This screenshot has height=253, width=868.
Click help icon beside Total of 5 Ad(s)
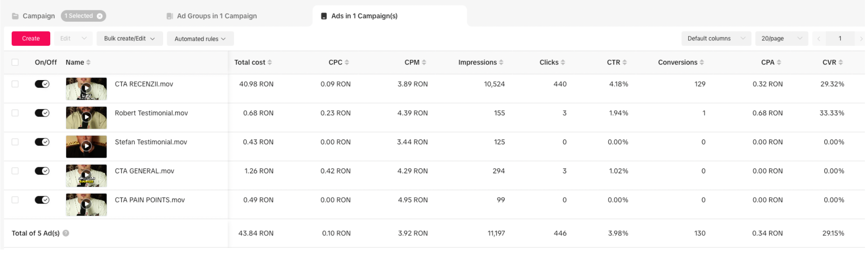[66, 234]
